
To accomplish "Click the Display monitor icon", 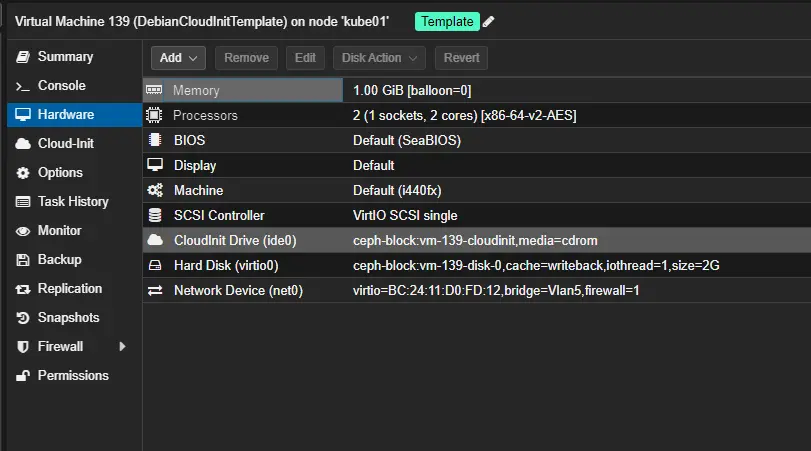I will point(155,165).
